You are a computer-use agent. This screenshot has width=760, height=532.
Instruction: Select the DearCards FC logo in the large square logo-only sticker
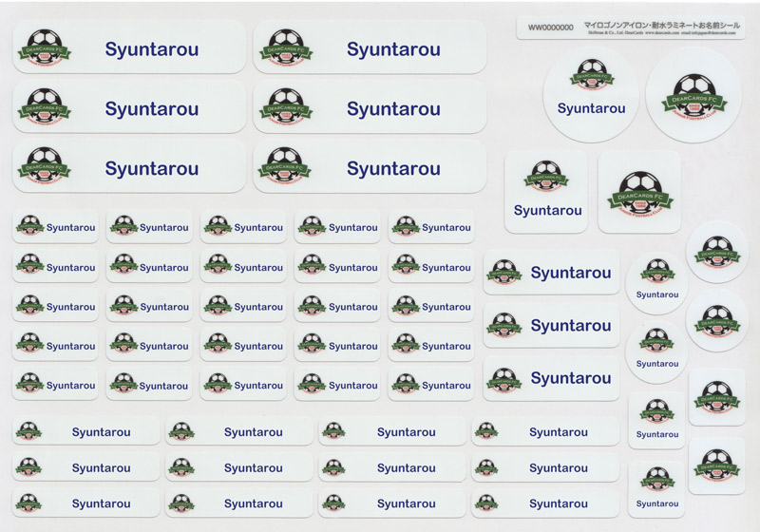coord(638,192)
